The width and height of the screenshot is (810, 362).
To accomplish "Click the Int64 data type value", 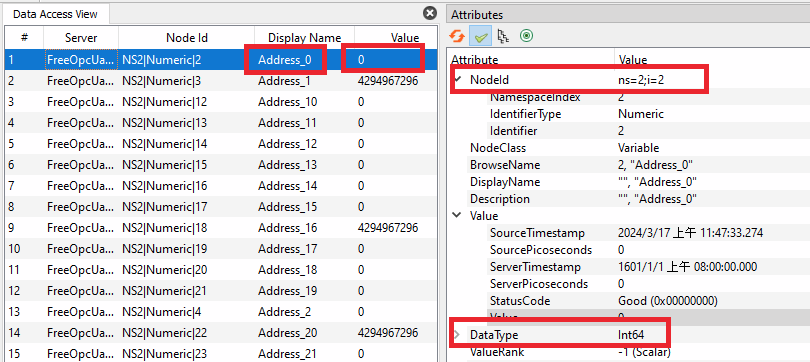I will (x=631, y=335).
